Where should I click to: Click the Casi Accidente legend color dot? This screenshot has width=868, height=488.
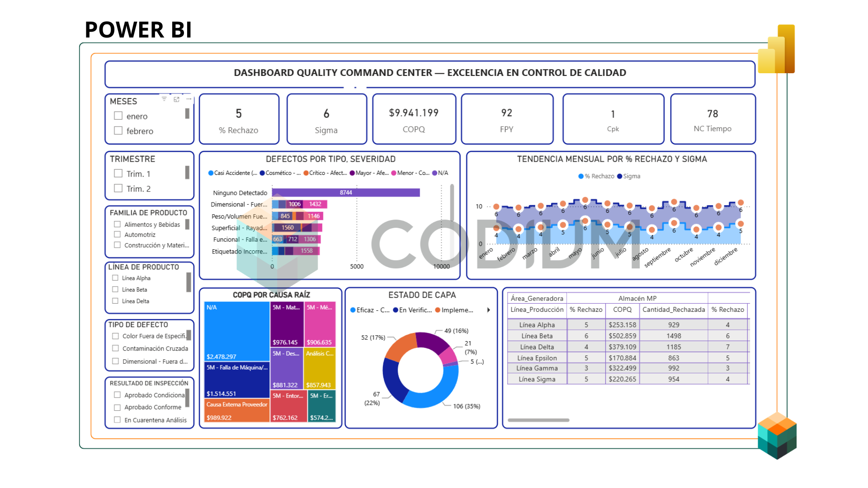(211, 173)
